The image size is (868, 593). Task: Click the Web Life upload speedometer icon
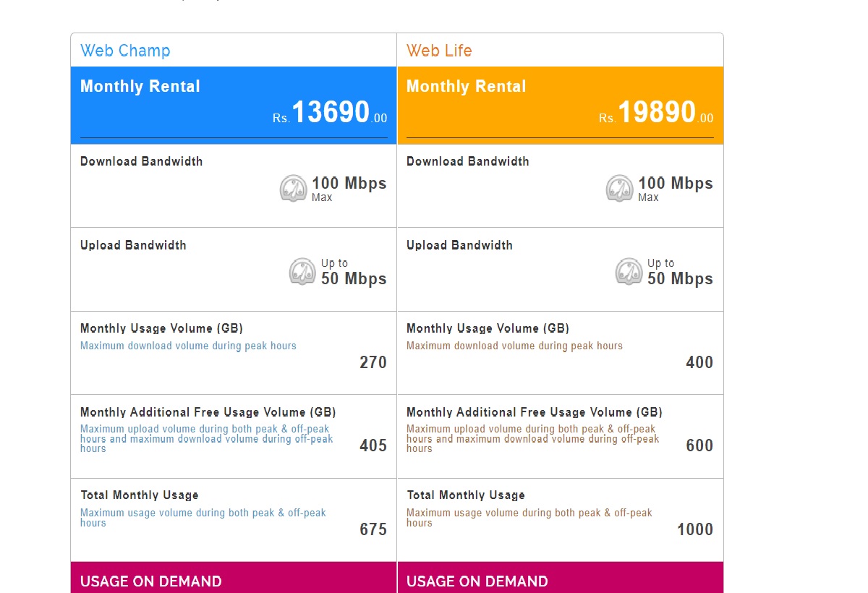[x=629, y=272]
